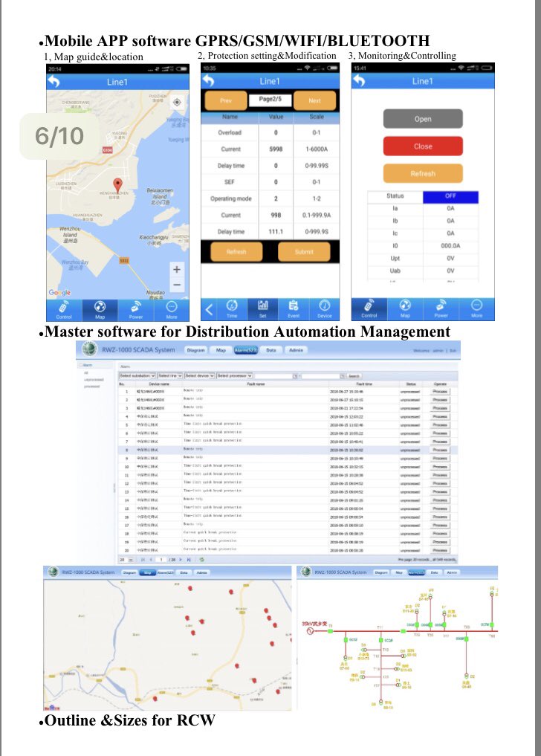Tap the Prev page button

tap(226, 101)
